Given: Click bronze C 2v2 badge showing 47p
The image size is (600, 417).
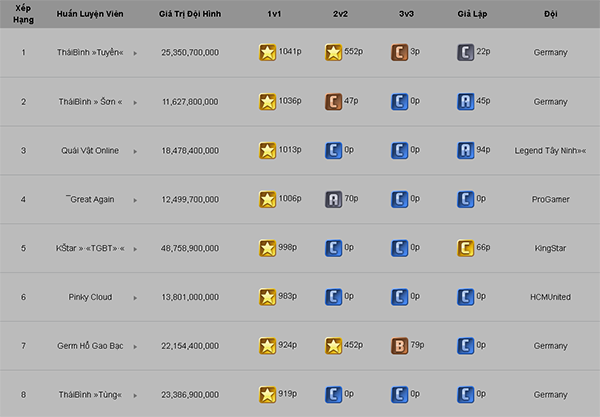Looking at the screenshot, I should coord(333,102).
